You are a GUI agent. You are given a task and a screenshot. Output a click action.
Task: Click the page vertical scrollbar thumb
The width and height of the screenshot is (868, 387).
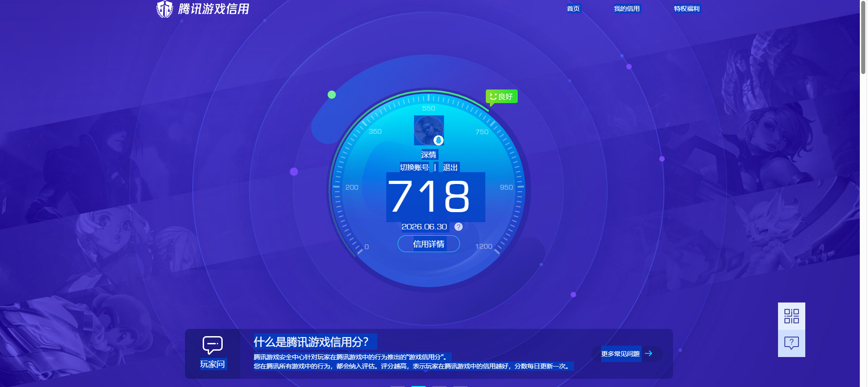tap(863, 37)
